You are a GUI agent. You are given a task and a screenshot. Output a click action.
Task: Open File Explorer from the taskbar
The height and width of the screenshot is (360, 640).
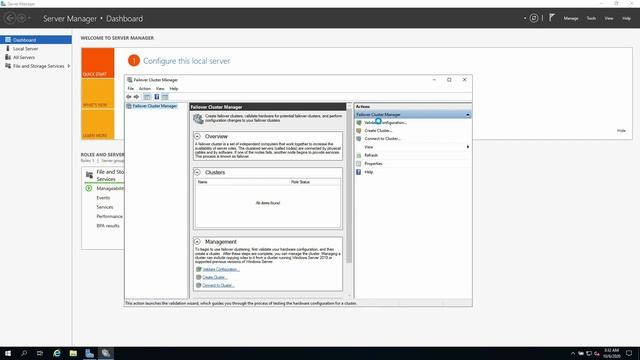(73, 353)
